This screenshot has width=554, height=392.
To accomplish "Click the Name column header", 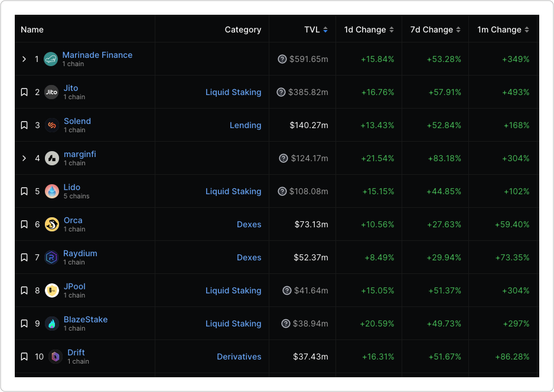I will pyautogui.click(x=32, y=30).
